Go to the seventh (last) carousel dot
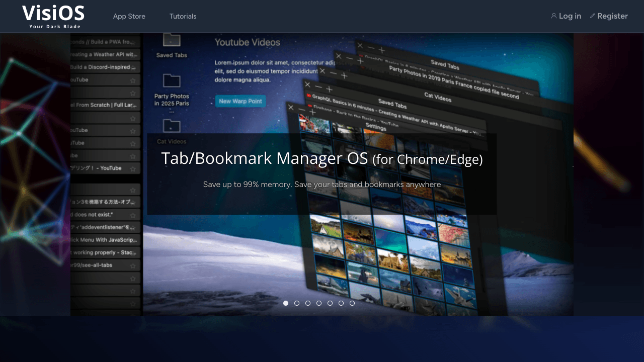The height and width of the screenshot is (362, 644). pos(352,303)
